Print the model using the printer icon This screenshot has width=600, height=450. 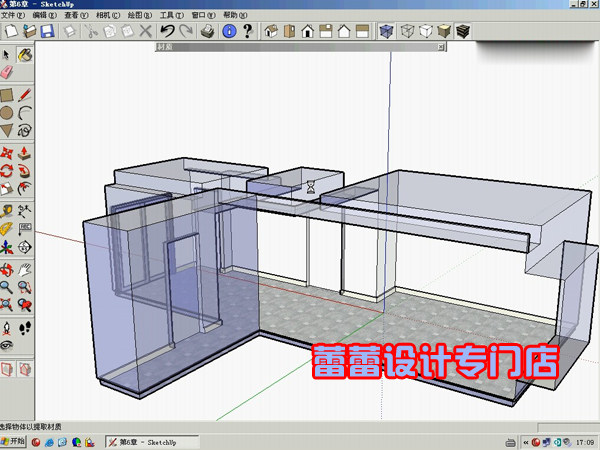(207, 31)
